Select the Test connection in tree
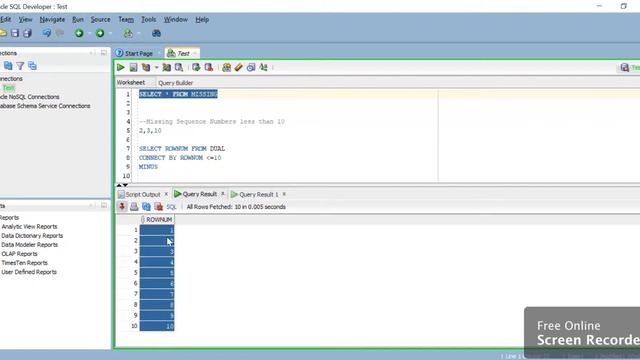This screenshot has height=360, width=640. [9, 88]
